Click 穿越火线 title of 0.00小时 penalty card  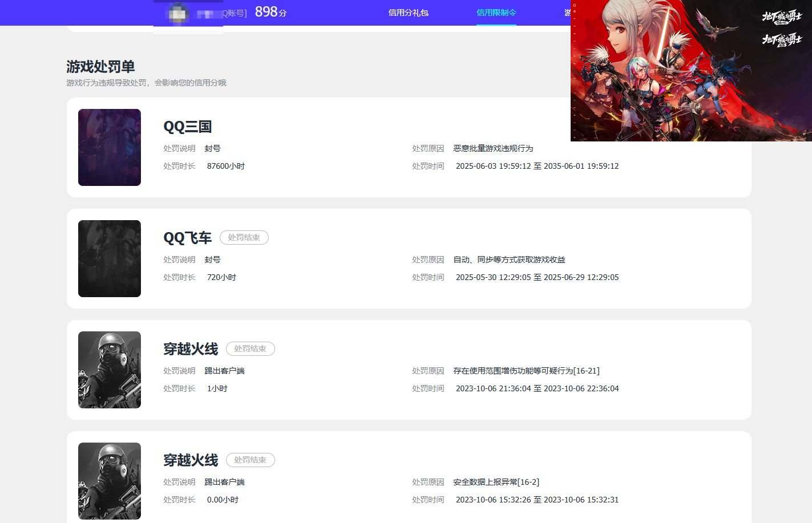[x=191, y=460]
